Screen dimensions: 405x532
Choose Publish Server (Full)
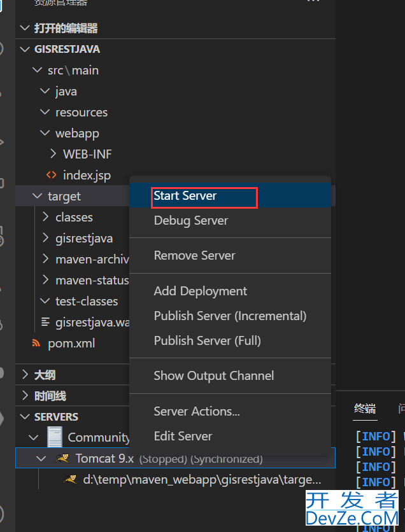click(230, 340)
